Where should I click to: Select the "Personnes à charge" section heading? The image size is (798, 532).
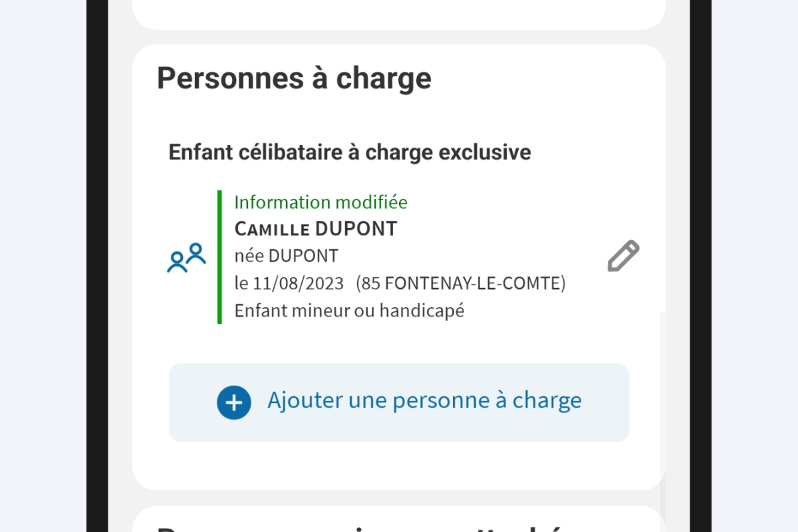(x=294, y=78)
